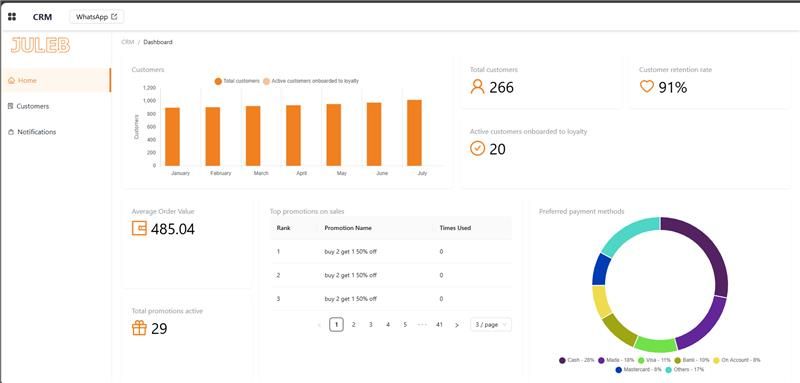Click the loyalty checkmark circle icon
Image resolution: width=800 pixels, height=383 pixels.
[x=477, y=148]
